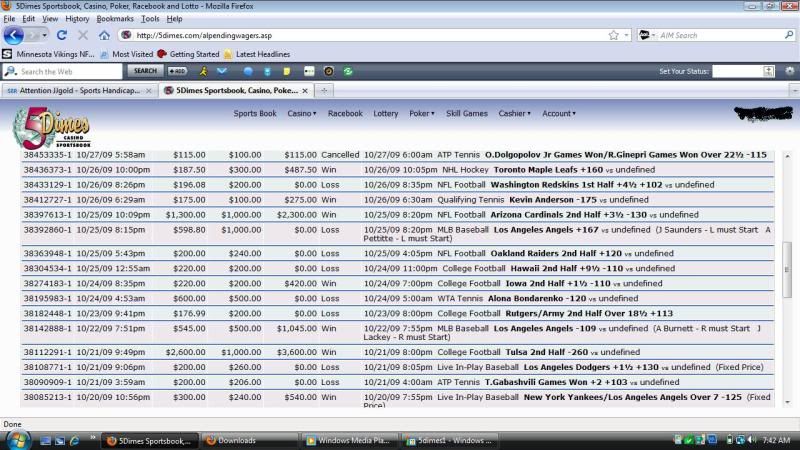800x450 pixels.
Task: Open the File menu
Action: click(x=9, y=18)
